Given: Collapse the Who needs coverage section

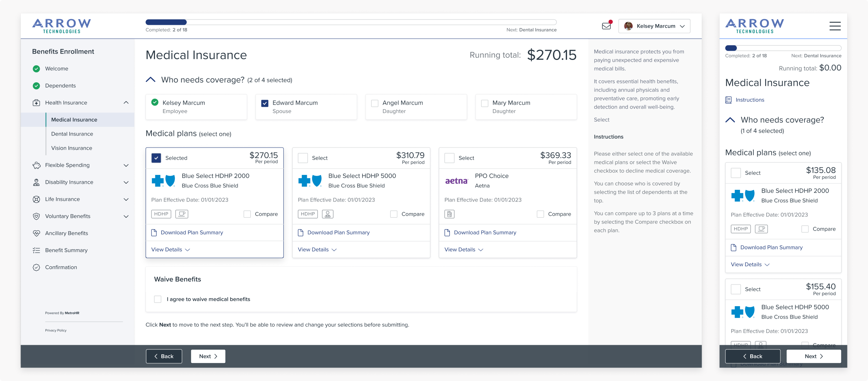Looking at the screenshot, I should [x=151, y=80].
